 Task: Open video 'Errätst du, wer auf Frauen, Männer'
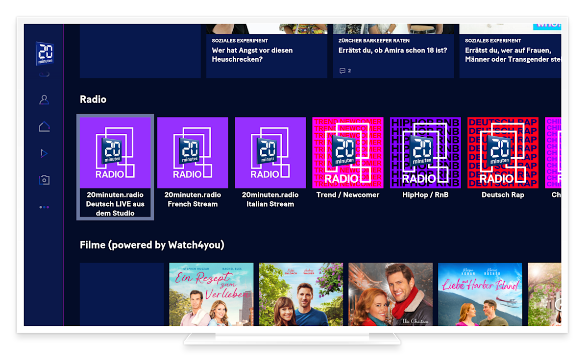[510, 51]
